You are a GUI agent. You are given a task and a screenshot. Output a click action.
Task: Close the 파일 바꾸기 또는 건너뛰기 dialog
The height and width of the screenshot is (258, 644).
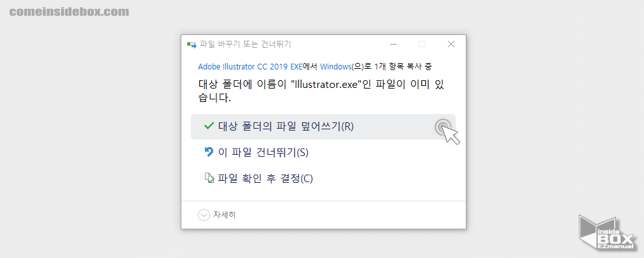tap(451, 45)
